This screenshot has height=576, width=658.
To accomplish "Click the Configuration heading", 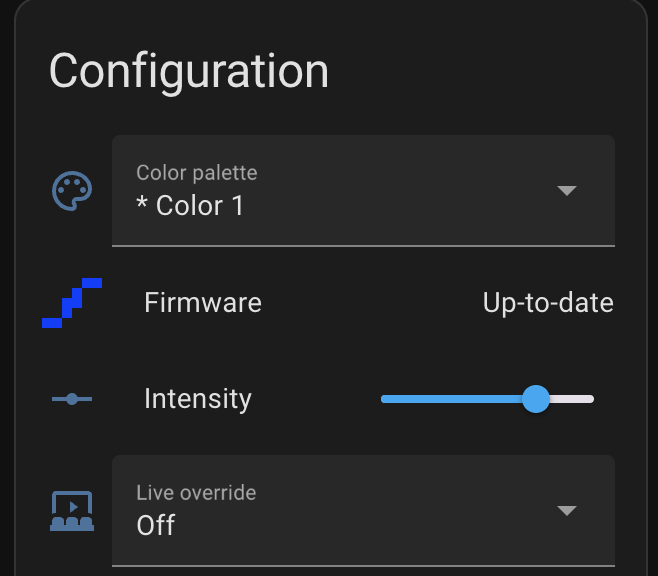I will click(189, 71).
